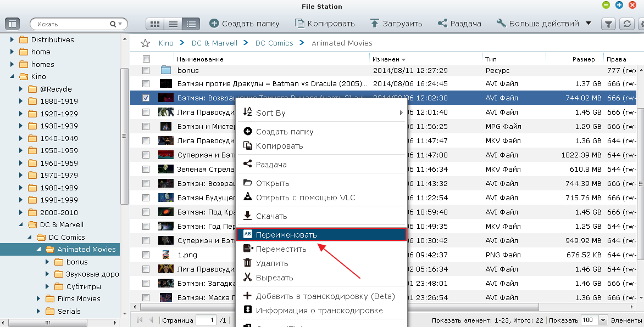Choose Информация о транскодировке
This screenshot has width=644, height=327.
[321, 311]
